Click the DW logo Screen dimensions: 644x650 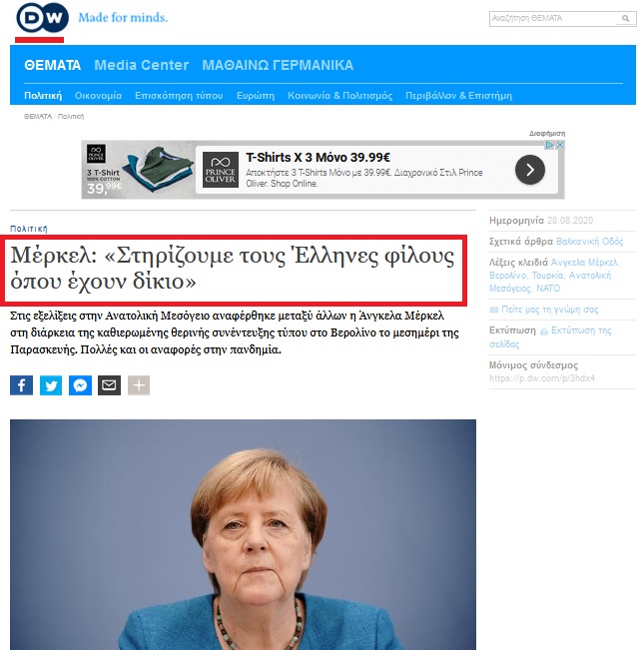click(x=42, y=18)
